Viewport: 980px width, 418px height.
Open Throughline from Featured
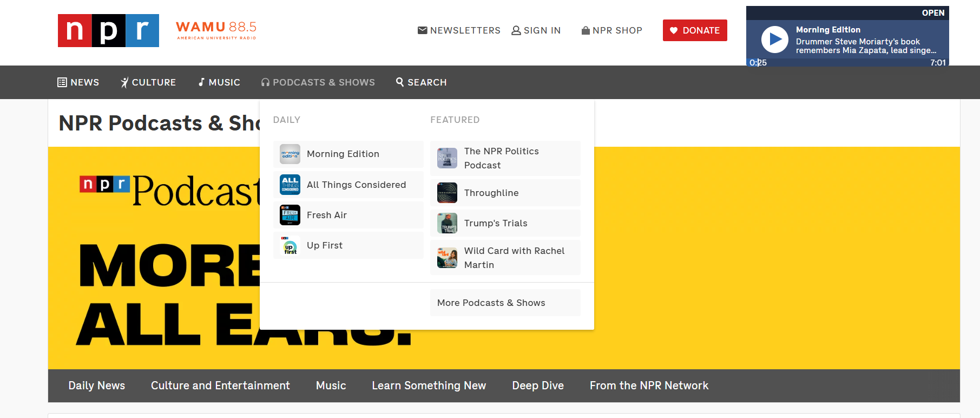point(505,193)
